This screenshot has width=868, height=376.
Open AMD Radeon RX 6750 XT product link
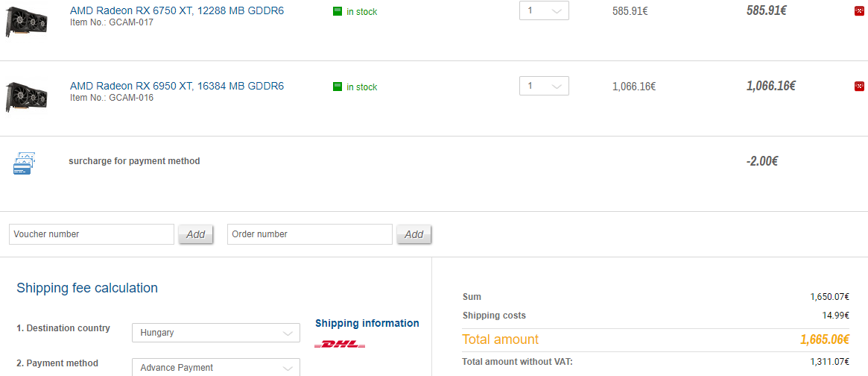177,10
